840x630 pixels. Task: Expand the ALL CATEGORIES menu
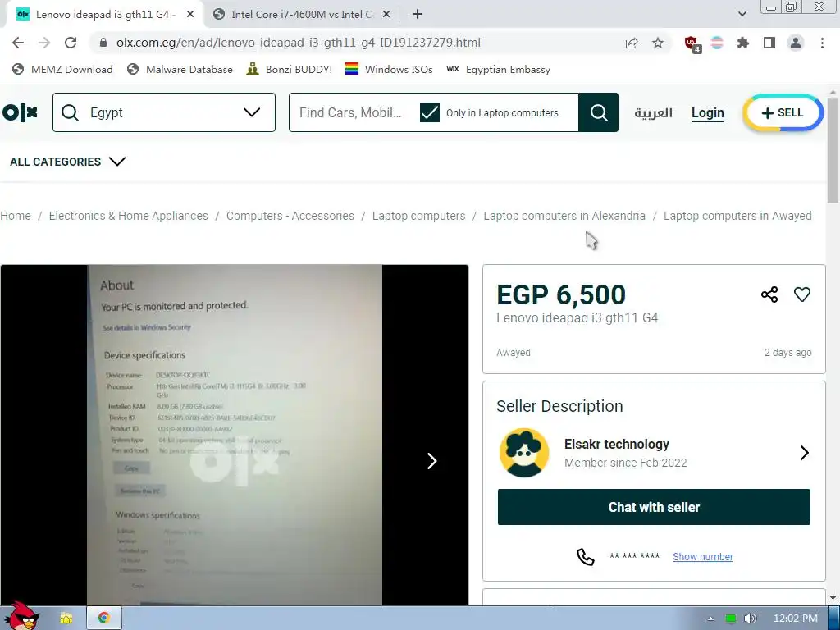click(67, 162)
